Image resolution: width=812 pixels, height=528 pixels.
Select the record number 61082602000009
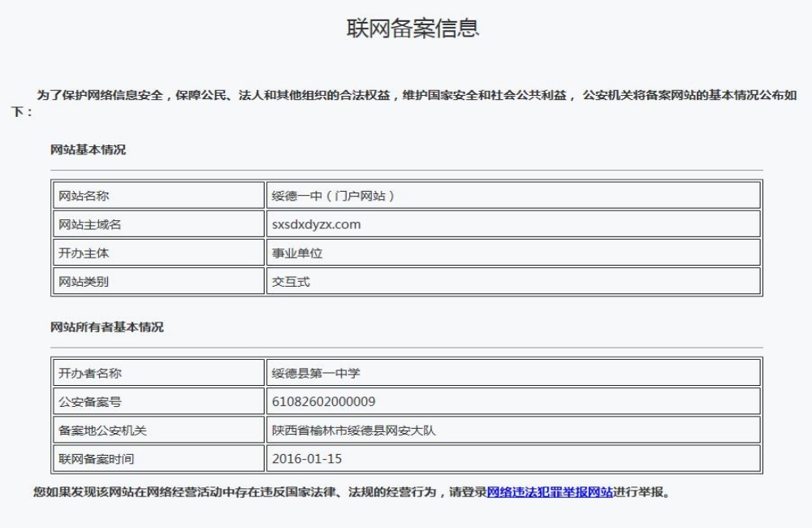tap(324, 401)
